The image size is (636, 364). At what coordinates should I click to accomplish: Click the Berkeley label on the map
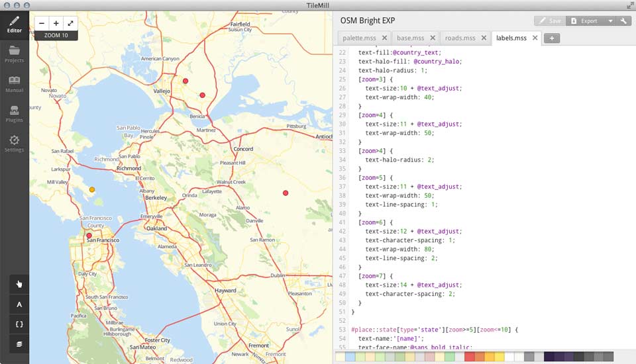pyautogui.click(x=156, y=198)
